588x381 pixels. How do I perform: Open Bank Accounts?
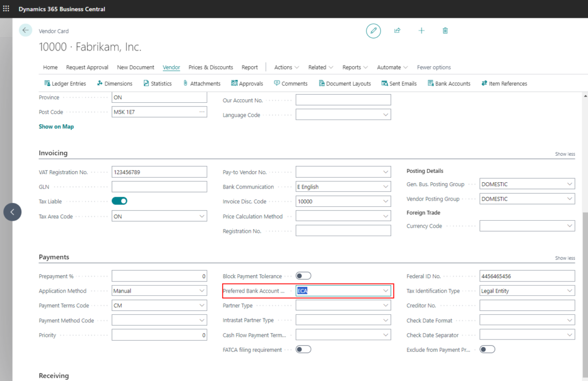pyautogui.click(x=449, y=83)
